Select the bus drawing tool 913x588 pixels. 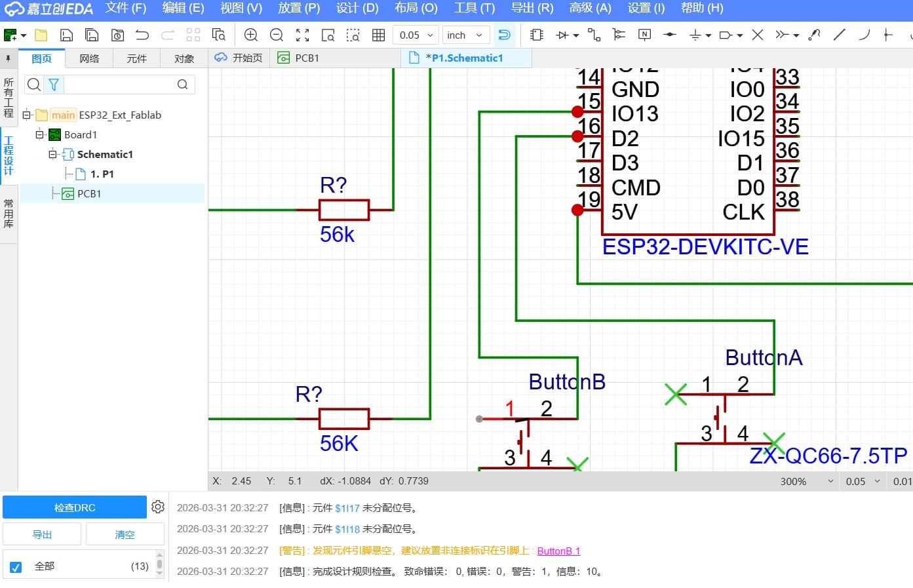click(619, 35)
